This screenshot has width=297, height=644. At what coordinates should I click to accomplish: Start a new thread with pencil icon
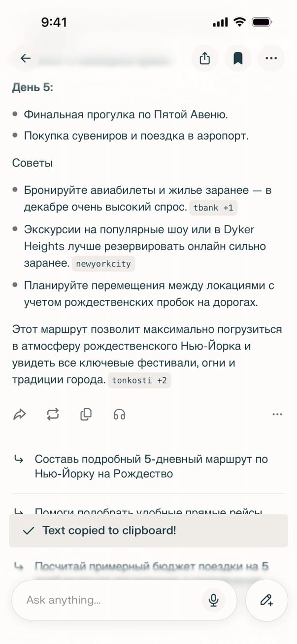(x=266, y=600)
